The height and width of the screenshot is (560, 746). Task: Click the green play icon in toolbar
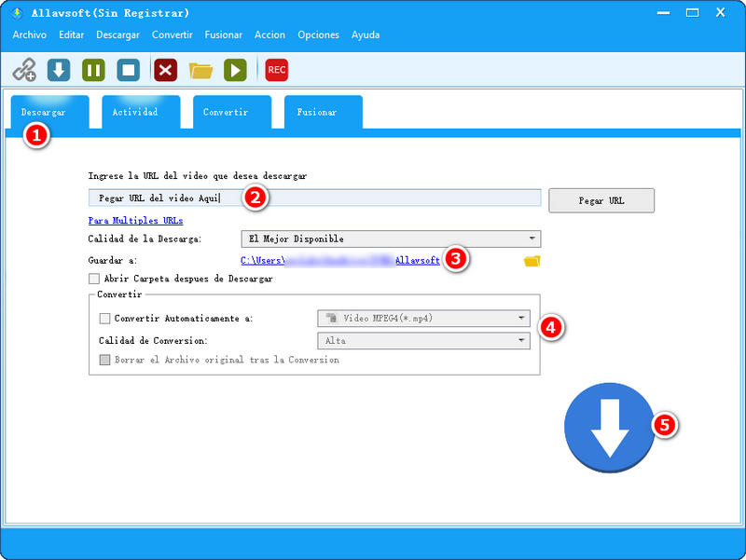click(235, 70)
